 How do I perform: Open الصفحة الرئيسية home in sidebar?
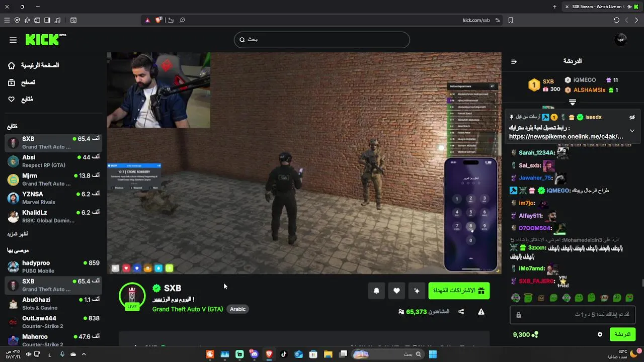pyautogui.click(x=34, y=65)
